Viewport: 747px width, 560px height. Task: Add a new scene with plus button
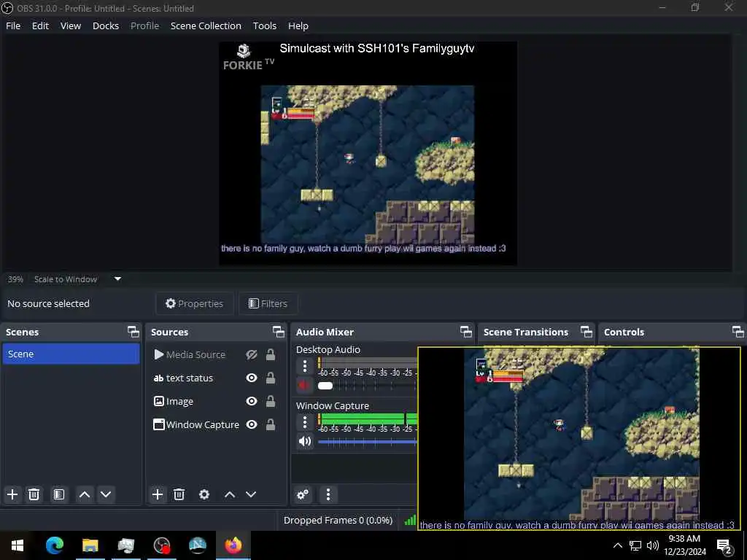pos(12,494)
